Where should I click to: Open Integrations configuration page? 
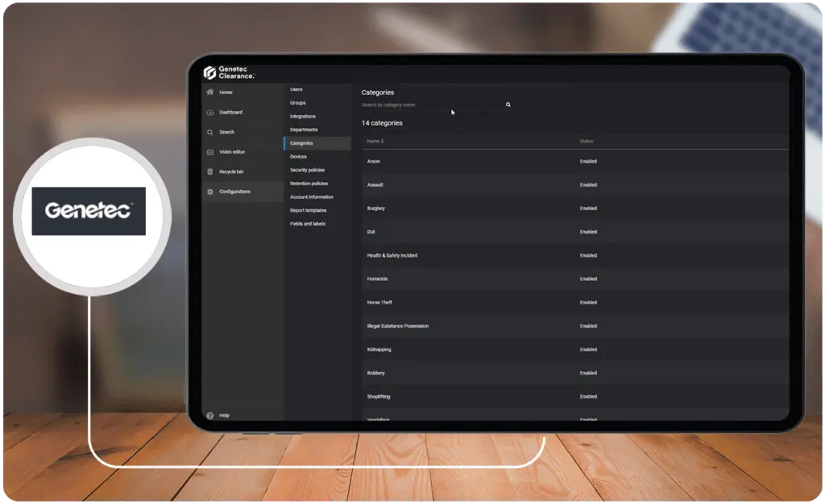(x=303, y=116)
